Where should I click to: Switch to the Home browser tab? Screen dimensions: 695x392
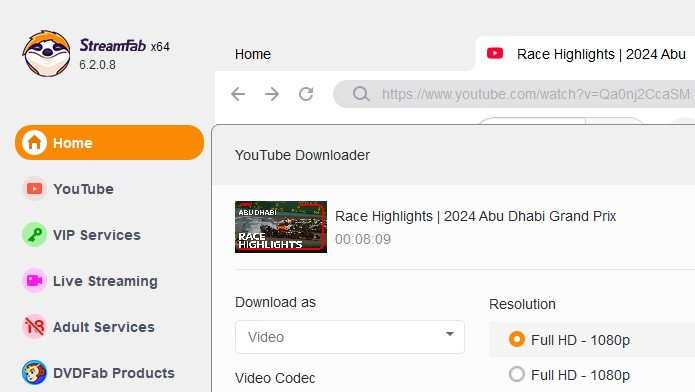253,54
